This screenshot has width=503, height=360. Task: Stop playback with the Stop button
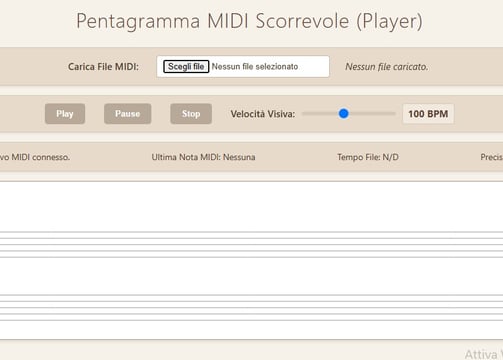[x=191, y=114]
